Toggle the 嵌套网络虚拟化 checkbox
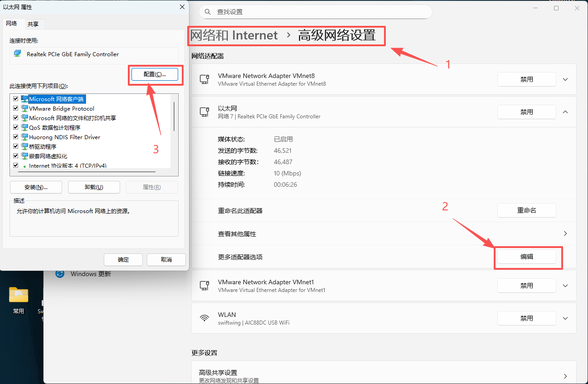588x384 pixels. click(16, 156)
